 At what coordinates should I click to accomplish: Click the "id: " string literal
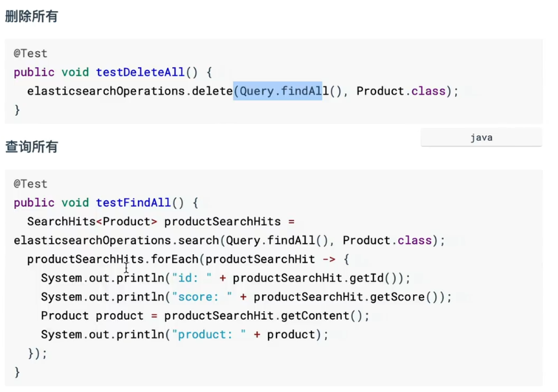[192, 278]
